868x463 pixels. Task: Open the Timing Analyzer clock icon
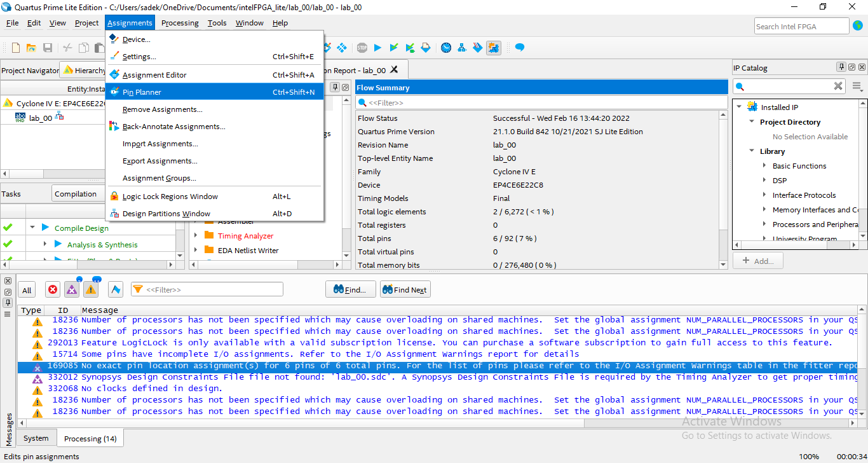(446, 48)
